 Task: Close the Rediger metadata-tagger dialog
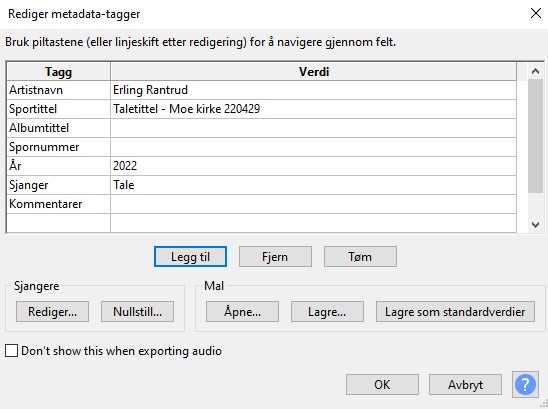[536, 13]
